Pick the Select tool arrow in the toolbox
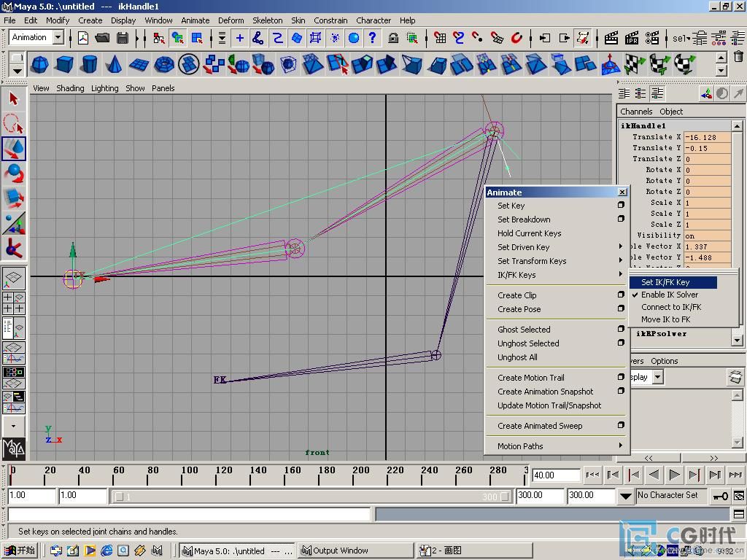747x560 pixels. [x=13, y=99]
